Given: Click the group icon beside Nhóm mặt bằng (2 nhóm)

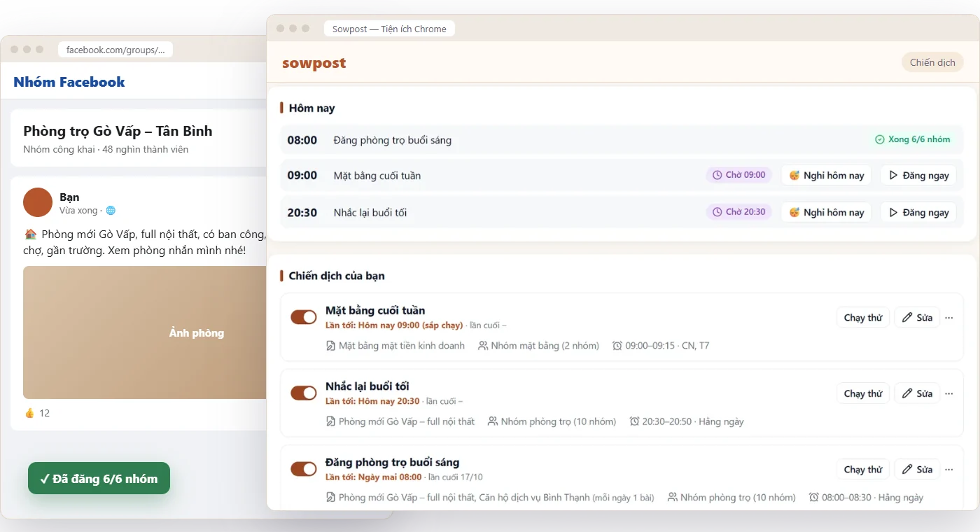Looking at the screenshot, I should tap(483, 346).
